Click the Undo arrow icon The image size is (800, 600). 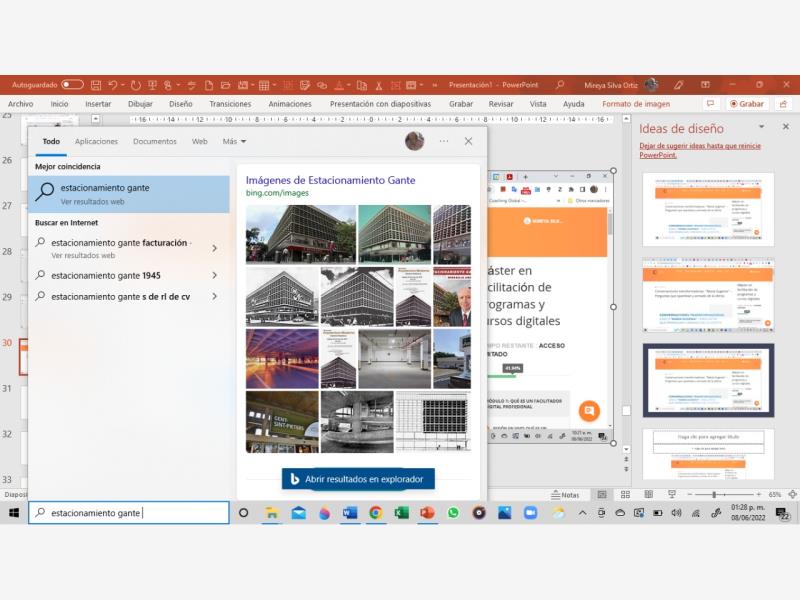tap(113, 85)
